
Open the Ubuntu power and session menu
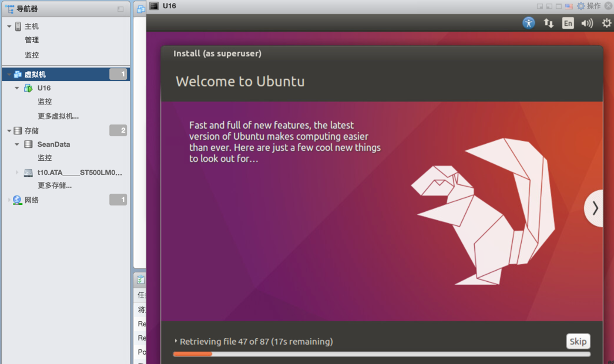tap(606, 23)
